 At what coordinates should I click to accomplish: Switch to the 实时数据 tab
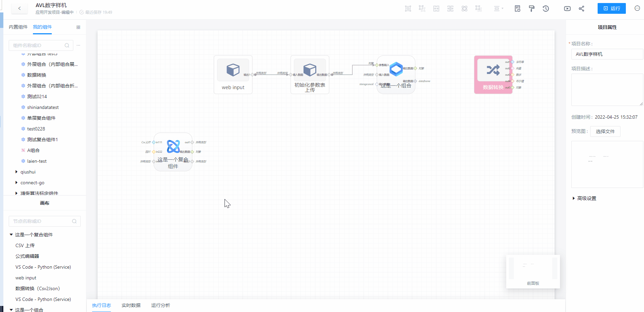click(x=131, y=305)
